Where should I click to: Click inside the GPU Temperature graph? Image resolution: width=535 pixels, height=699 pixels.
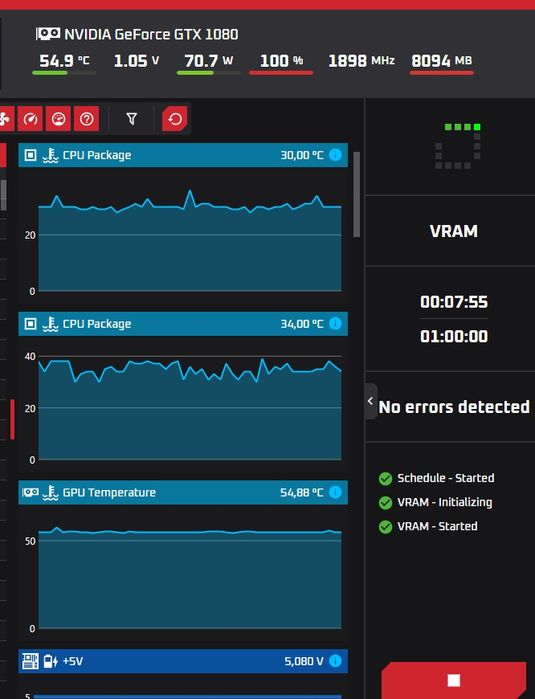pos(189,577)
